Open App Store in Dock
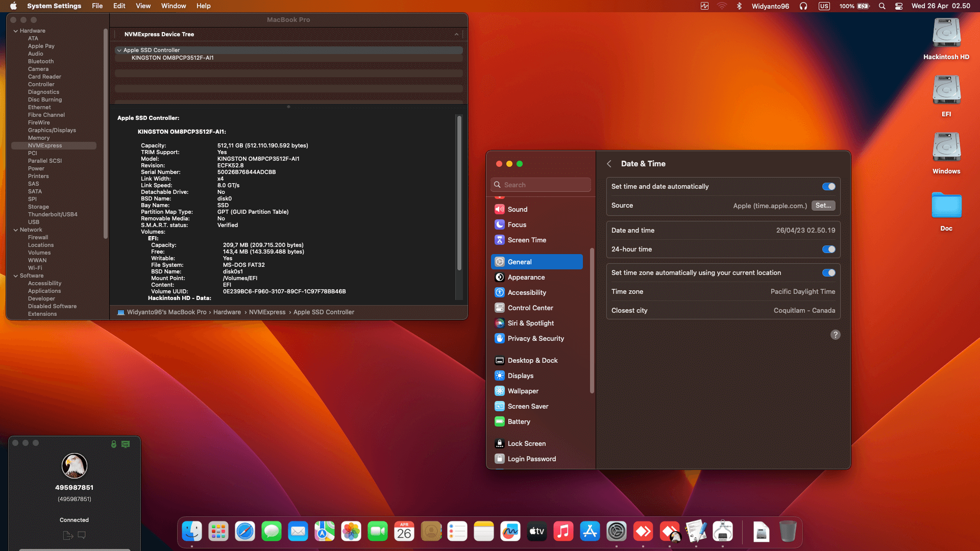 pyautogui.click(x=590, y=532)
